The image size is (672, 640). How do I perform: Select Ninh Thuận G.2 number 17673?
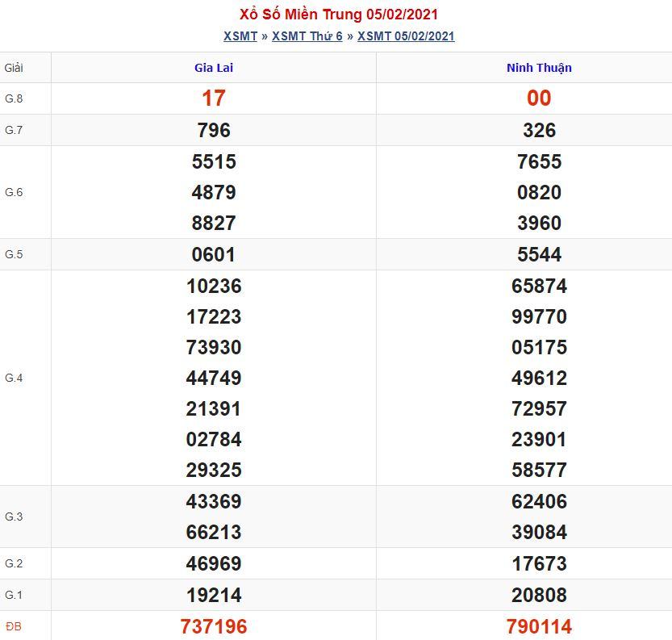[x=539, y=563]
